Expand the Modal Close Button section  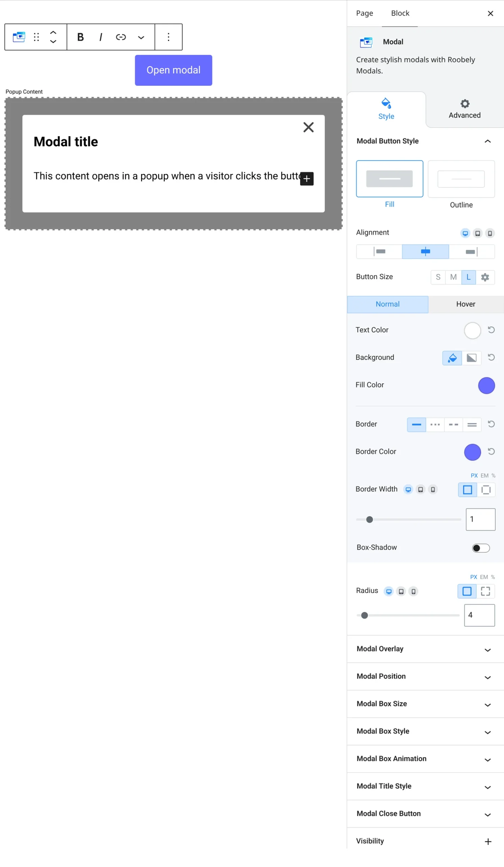[425, 814]
